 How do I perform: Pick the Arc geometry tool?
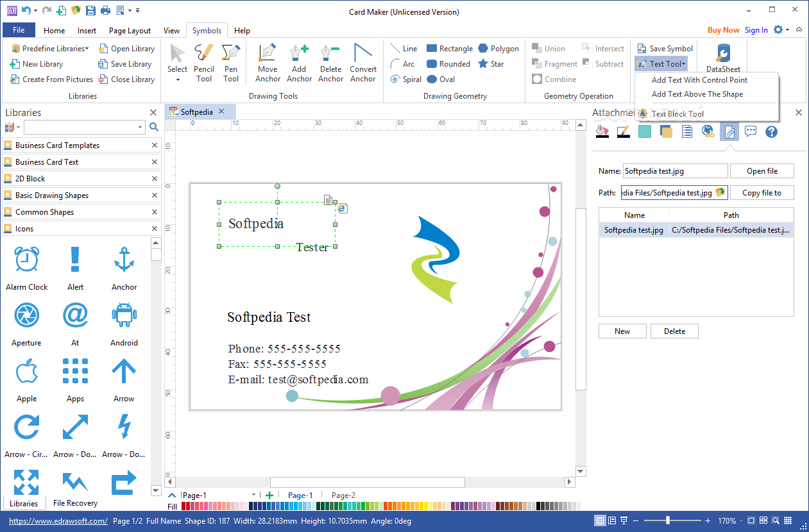(403, 64)
